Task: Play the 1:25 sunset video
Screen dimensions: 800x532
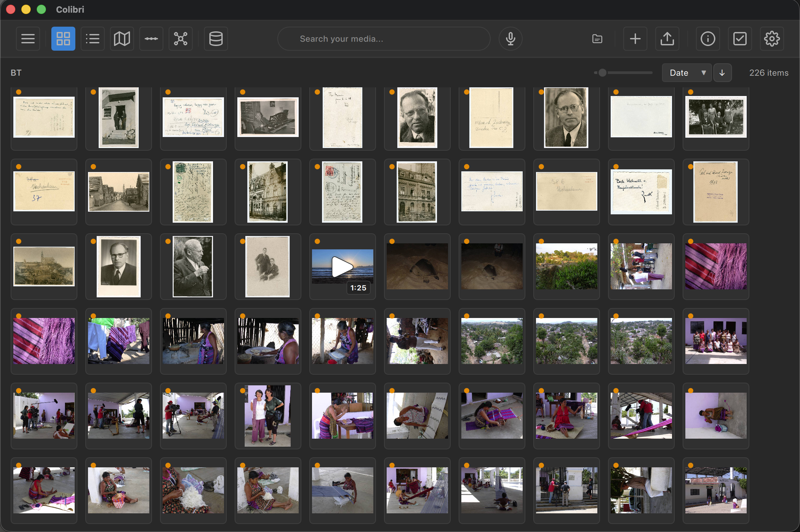Action: click(342, 267)
